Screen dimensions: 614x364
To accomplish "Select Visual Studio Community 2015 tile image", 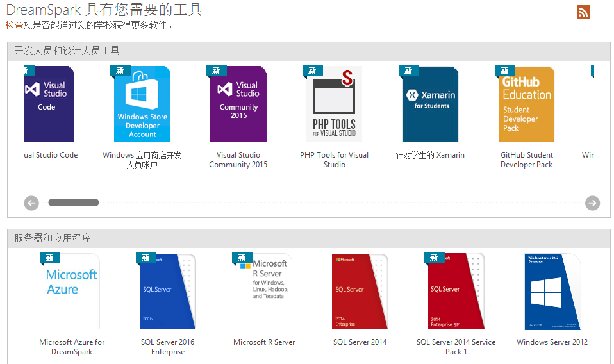I will 238,104.
